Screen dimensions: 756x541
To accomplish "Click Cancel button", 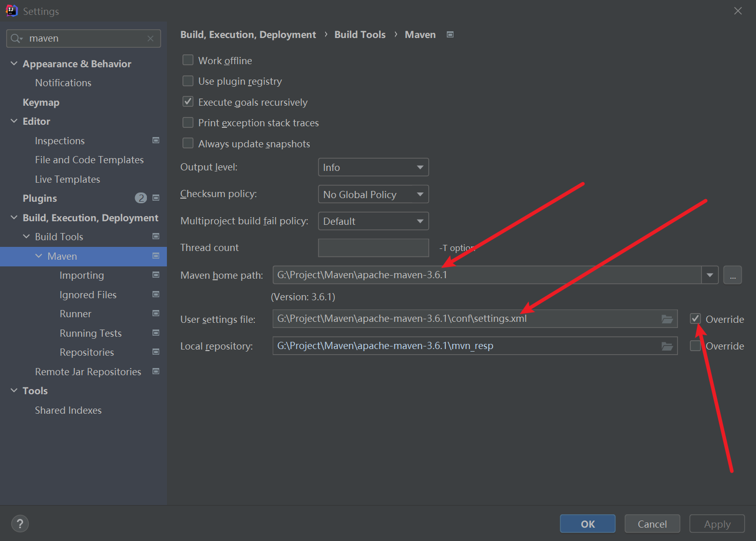I will pos(652,524).
